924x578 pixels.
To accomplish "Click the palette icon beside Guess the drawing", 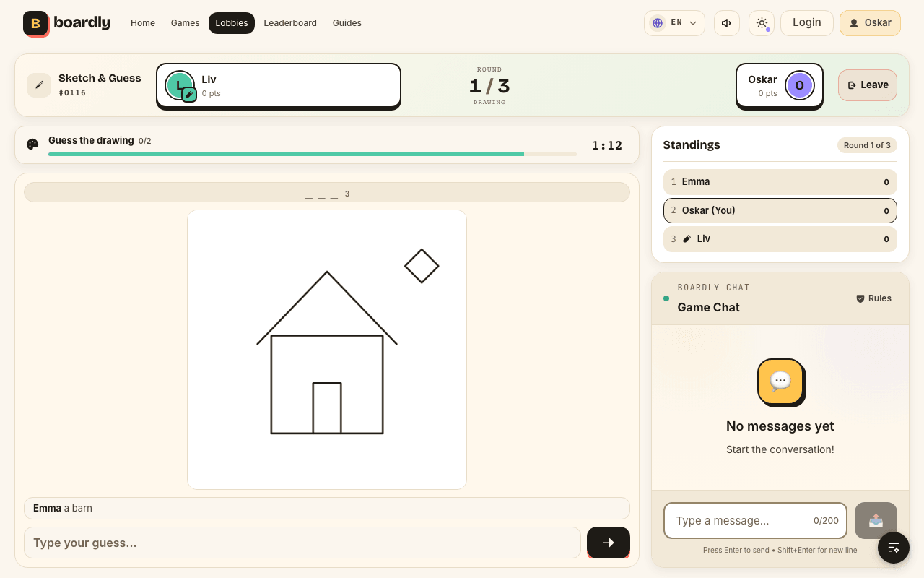I will coord(32,144).
